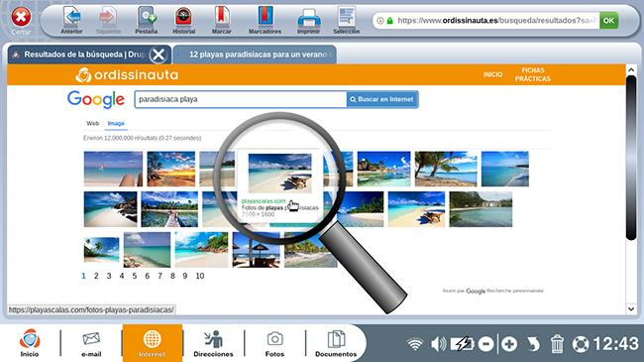Image resolution: width=644 pixels, height=362 pixels.
Task: Click Buscar en Internet button
Action: coord(382,99)
